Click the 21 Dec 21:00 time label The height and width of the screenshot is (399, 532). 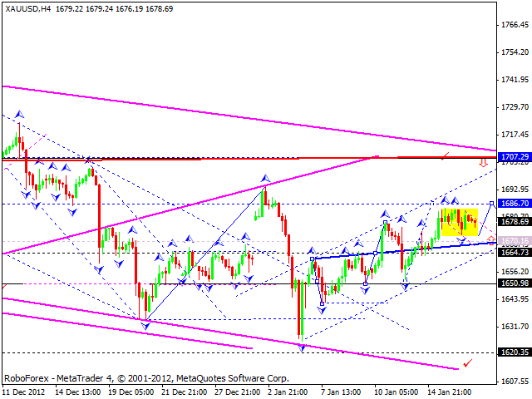pos(185,392)
